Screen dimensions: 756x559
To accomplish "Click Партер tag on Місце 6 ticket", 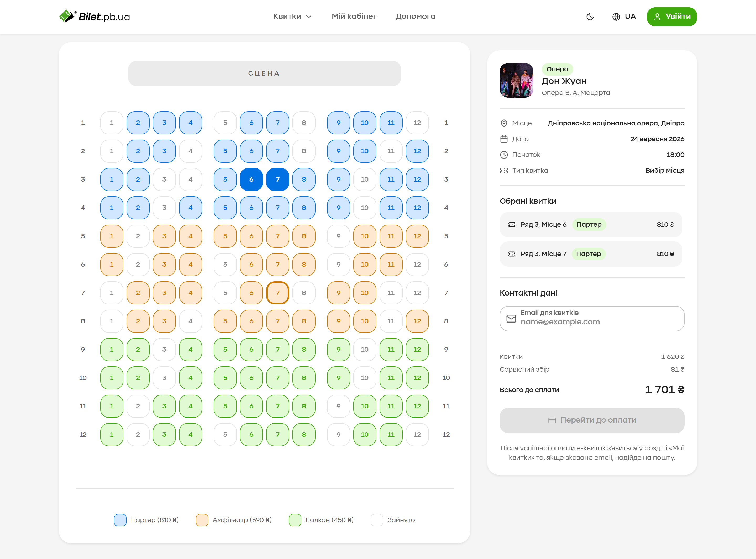I will [x=589, y=225].
